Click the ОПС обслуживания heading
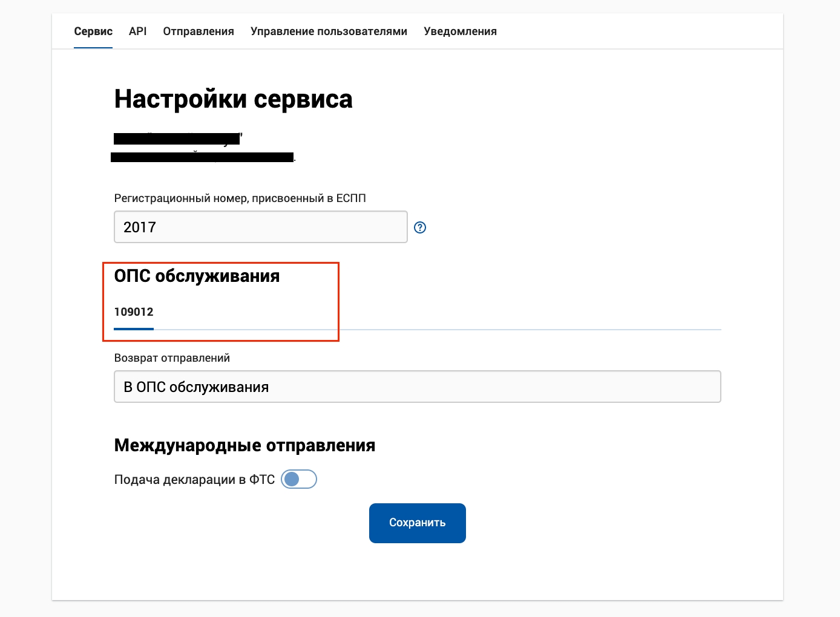Viewport: 840px width, 617px height. (197, 276)
